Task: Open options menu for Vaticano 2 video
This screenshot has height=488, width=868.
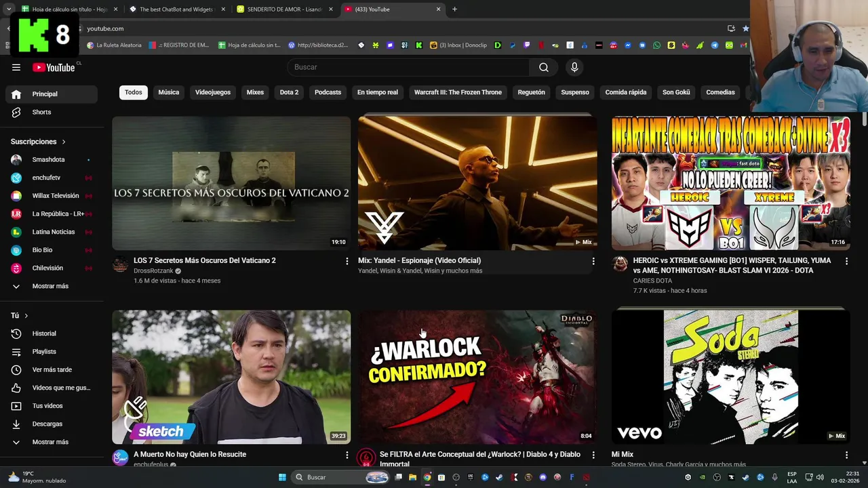Action: [x=347, y=261]
